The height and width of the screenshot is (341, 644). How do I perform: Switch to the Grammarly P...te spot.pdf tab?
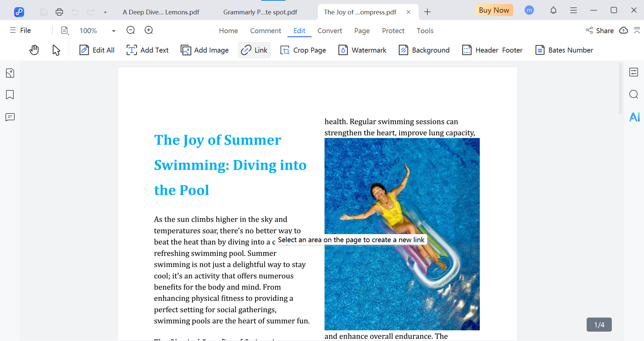point(260,12)
